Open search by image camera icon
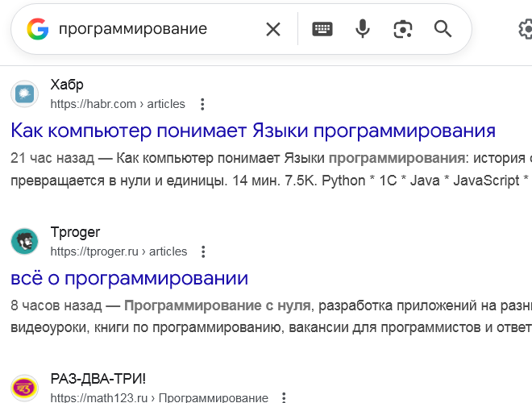 pos(403,29)
